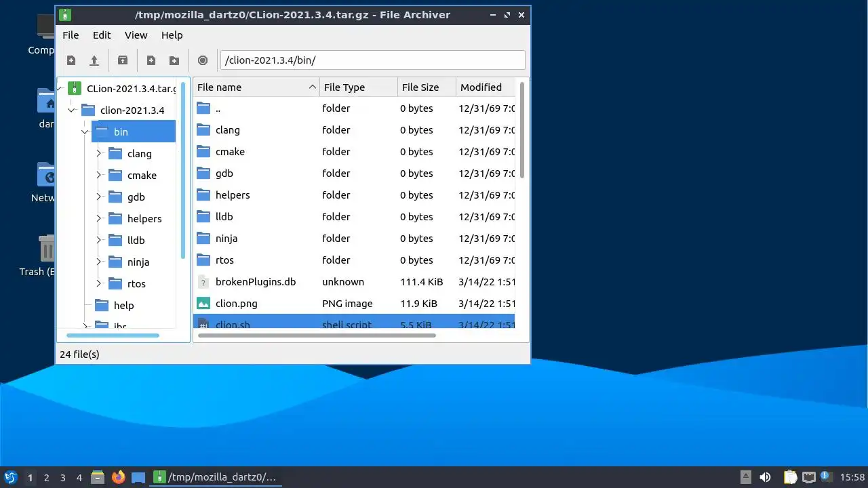Click the Trash desktop icon
The image size is (868, 488).
click(x=47, y=249)
